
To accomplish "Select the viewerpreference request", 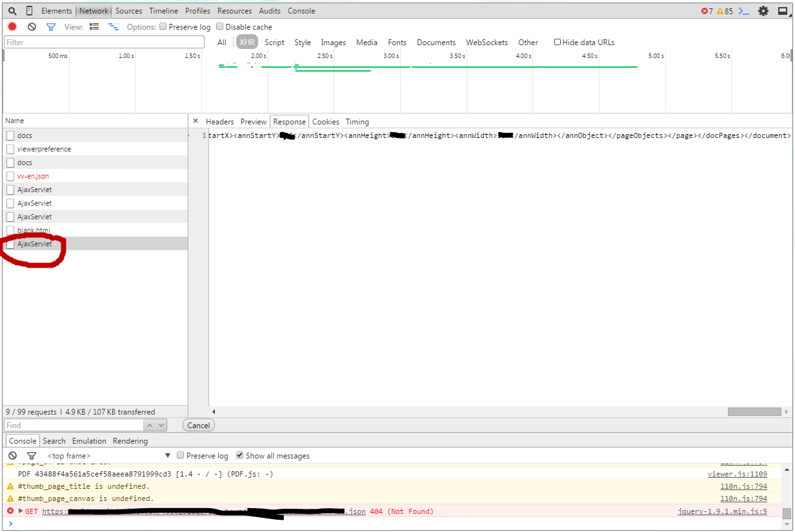I will (96, 149).
